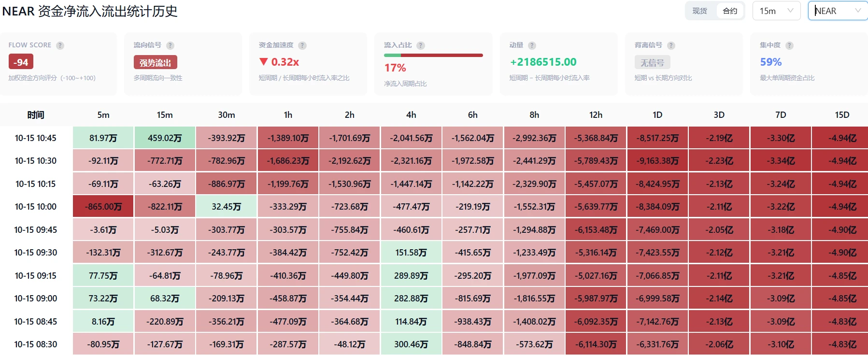Image resolution: width=868 pixels, height=356 pixels.
Task: Click the -94 flow score badge
Action: 21,62
